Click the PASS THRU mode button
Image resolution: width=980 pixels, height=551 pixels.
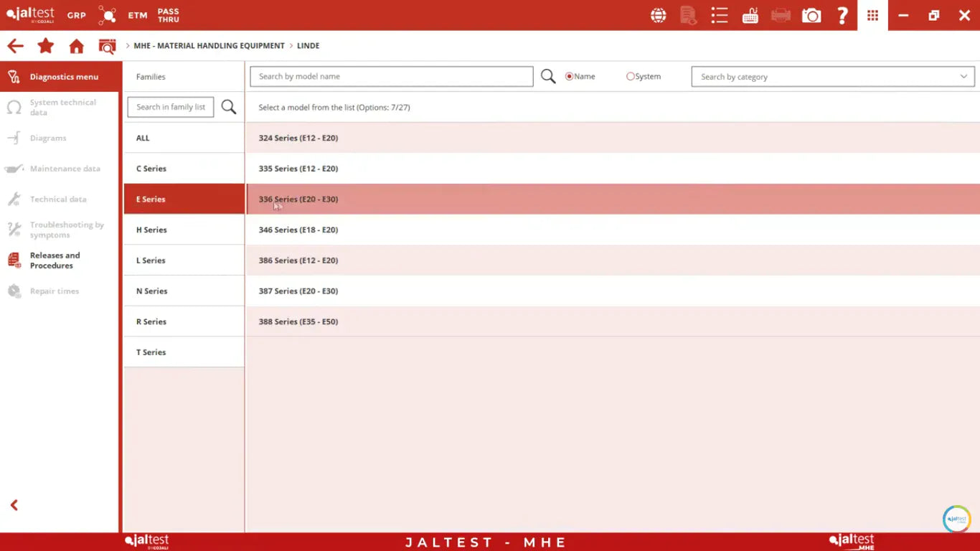coord(169,15)
